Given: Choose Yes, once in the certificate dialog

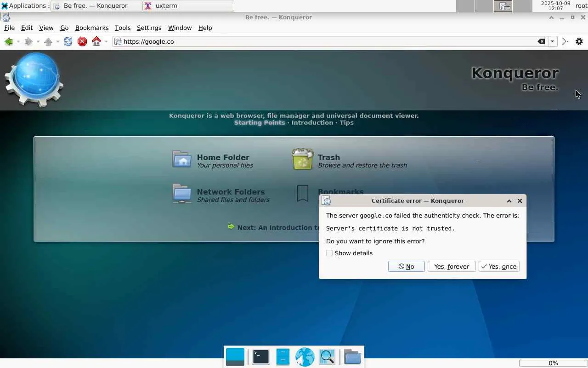Looking at the screenshot, I should [499, 266].
